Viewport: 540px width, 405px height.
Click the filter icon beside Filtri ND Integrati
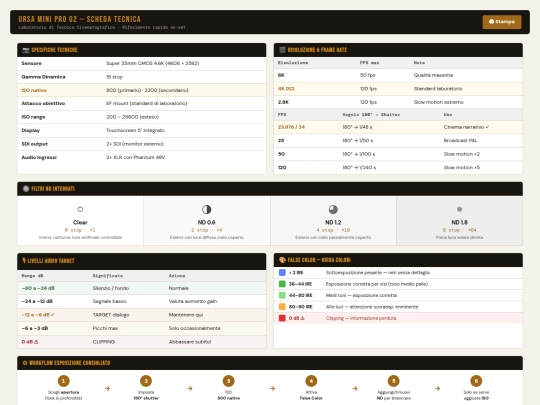point(26,189)
